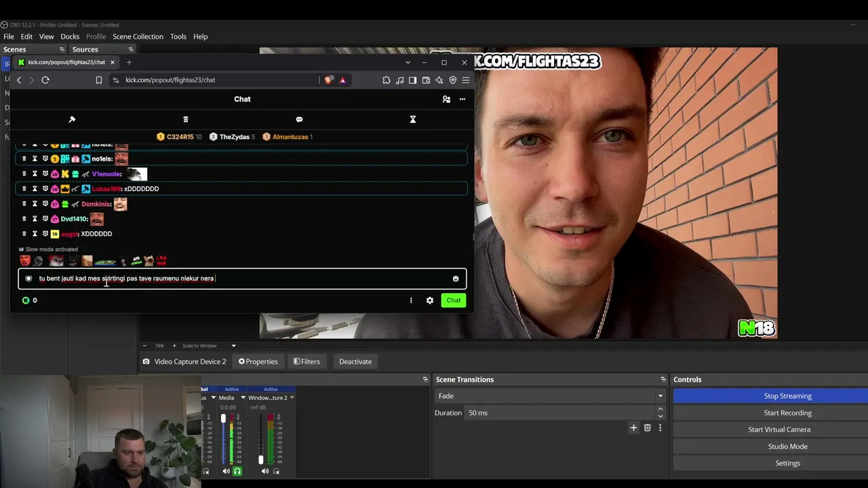Open the chat ban hammer tool
Image resolution: width=868 pixels, height=488 pixels.
(x=72, y=119)
